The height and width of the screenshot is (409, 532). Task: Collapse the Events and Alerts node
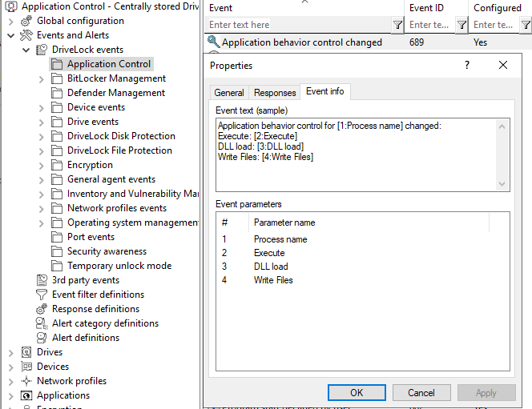coord(11,35)
